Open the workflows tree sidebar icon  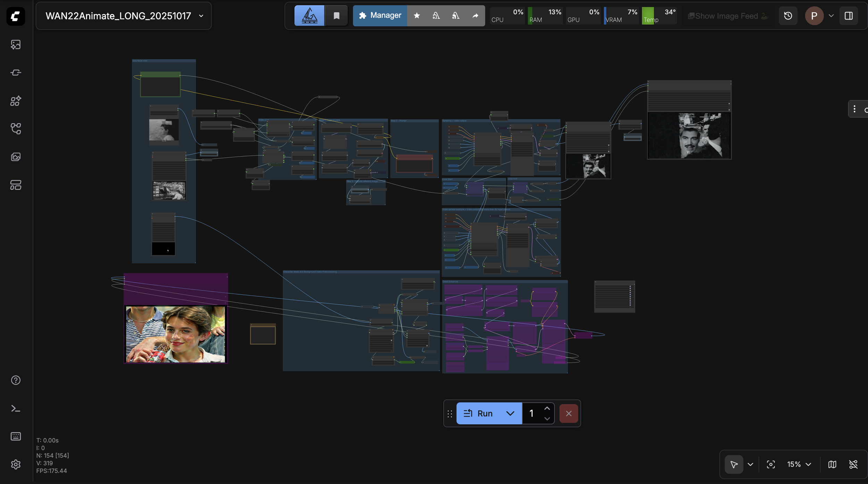click(16, 129)
